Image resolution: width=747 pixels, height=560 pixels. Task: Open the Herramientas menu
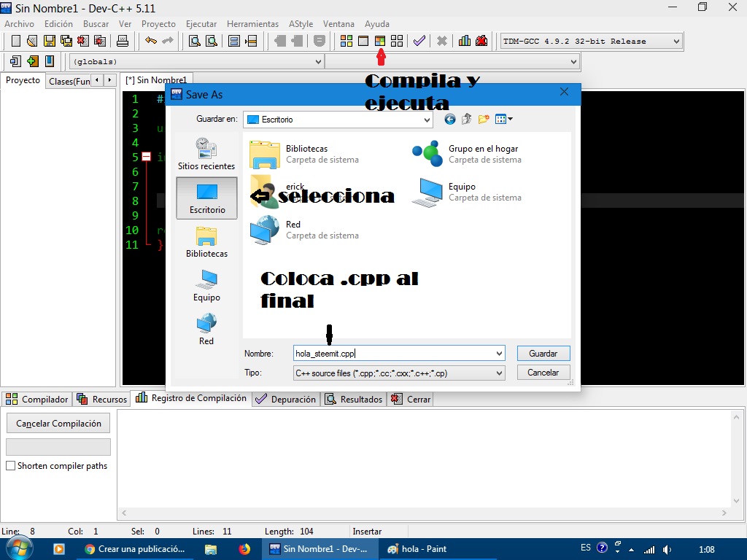pos(252,24)
